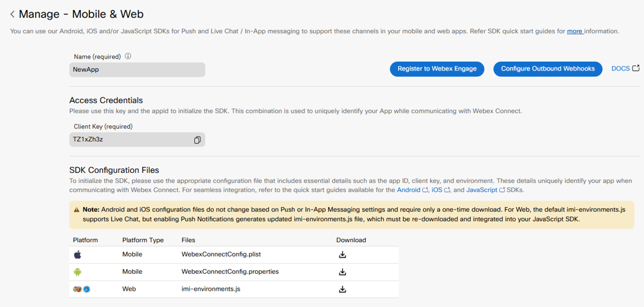Viewport: 644px width, 307px height.
Task: Click the Download column header
Action: click(x=351, y=240)
